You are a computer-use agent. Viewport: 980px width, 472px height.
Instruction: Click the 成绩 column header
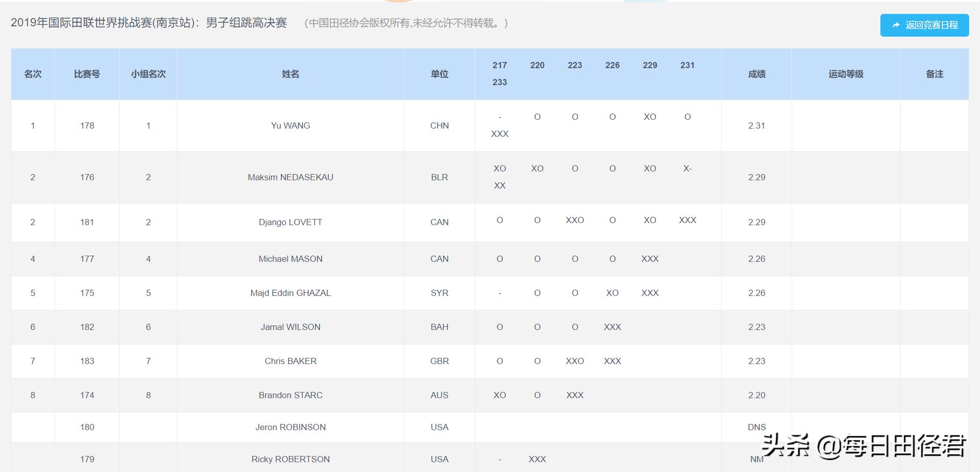[x=756, y=74]
